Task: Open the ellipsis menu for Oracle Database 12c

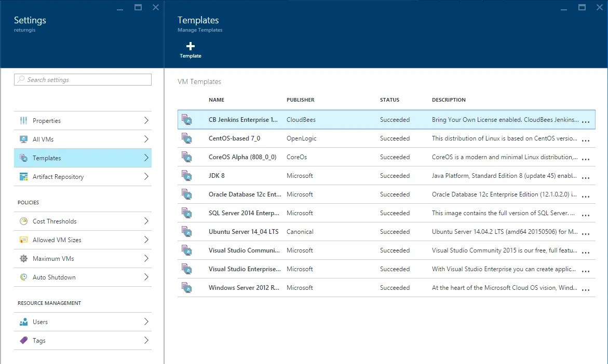Action: pos(586,197)
